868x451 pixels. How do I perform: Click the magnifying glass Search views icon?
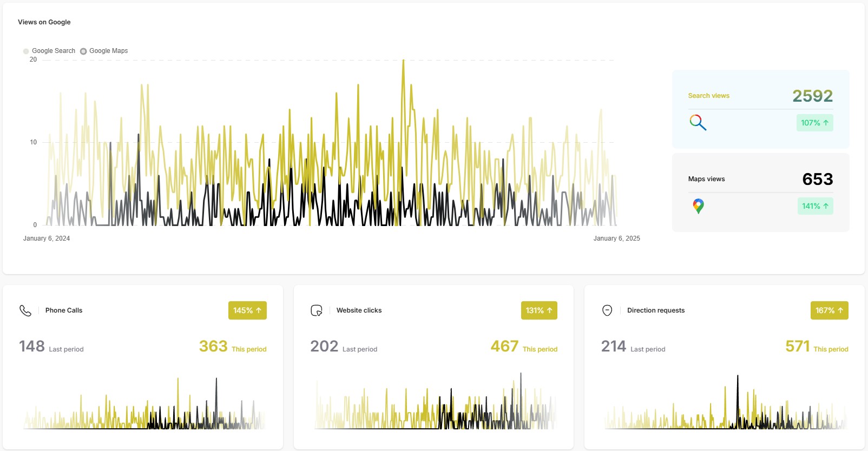tap(698, 123)
